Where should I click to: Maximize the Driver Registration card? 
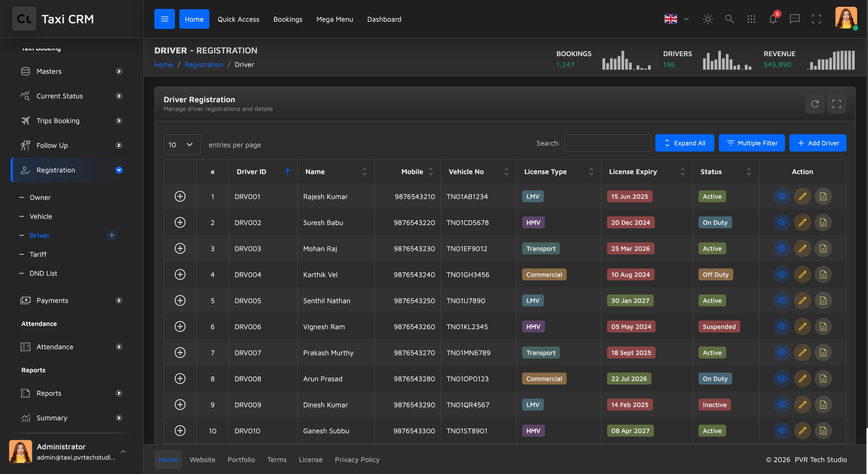836,104
